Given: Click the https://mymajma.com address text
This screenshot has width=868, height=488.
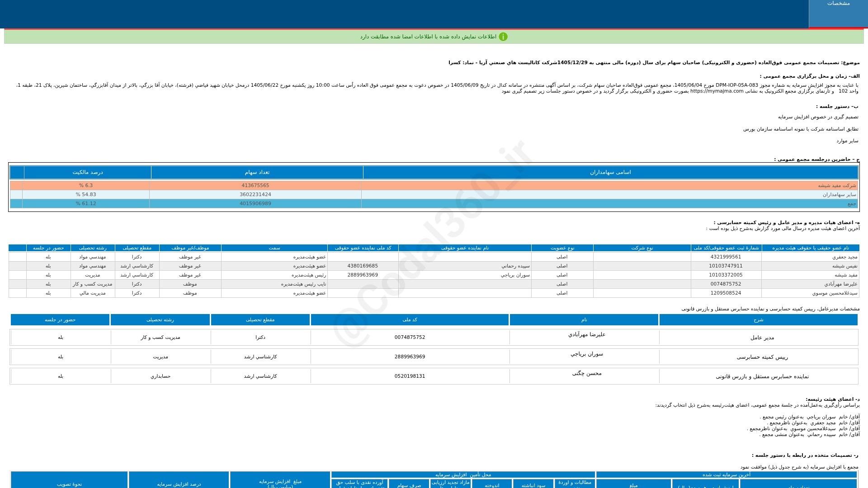Looking at the screenshot, I should point(717,91).
